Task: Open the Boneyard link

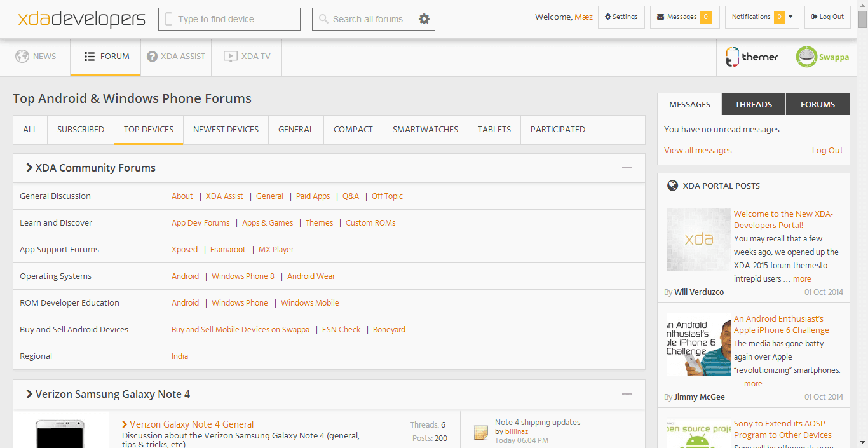Action: 389,330
